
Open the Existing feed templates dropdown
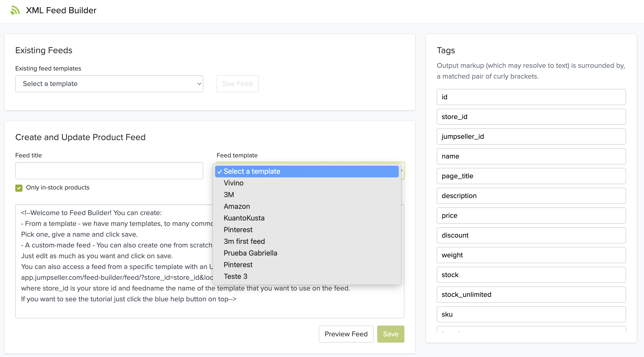point(109,84)
